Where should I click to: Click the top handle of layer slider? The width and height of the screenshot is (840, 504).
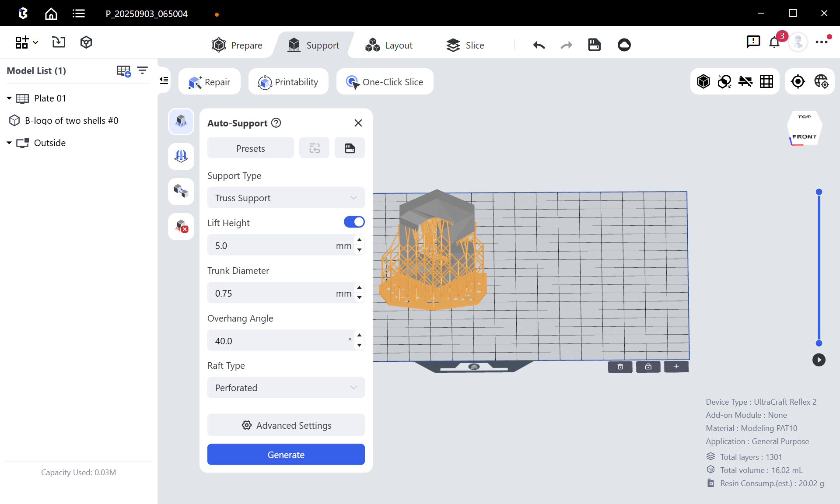point(819,192)
